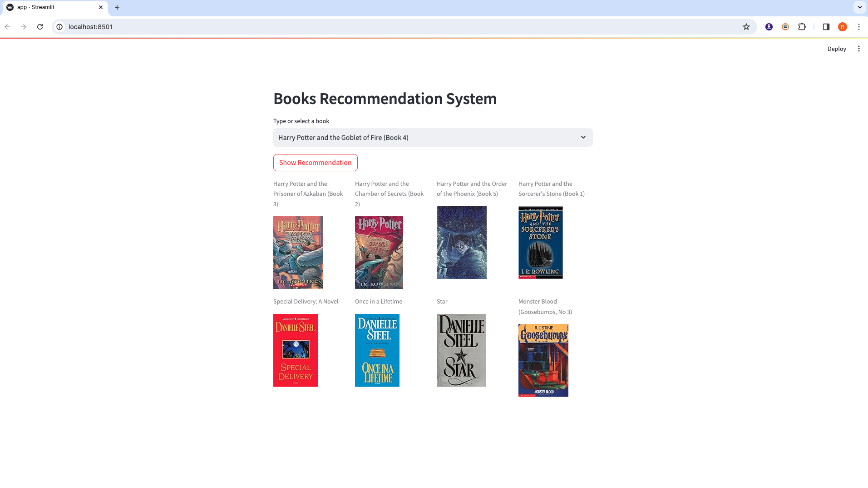Click the Sorcerer's Stone (Book 1) title
This screenshot has height=488, width=868.
coord(552,189)
